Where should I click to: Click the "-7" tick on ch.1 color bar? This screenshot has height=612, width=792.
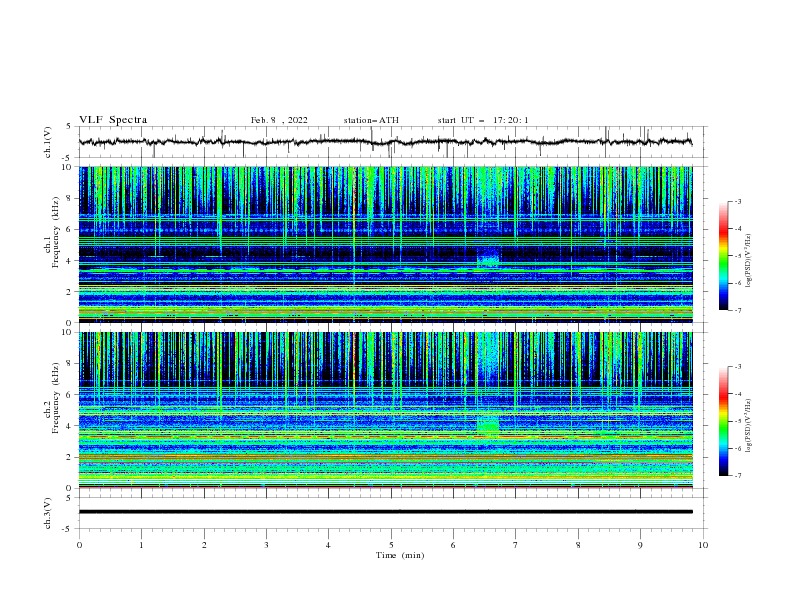coord(737,310)
